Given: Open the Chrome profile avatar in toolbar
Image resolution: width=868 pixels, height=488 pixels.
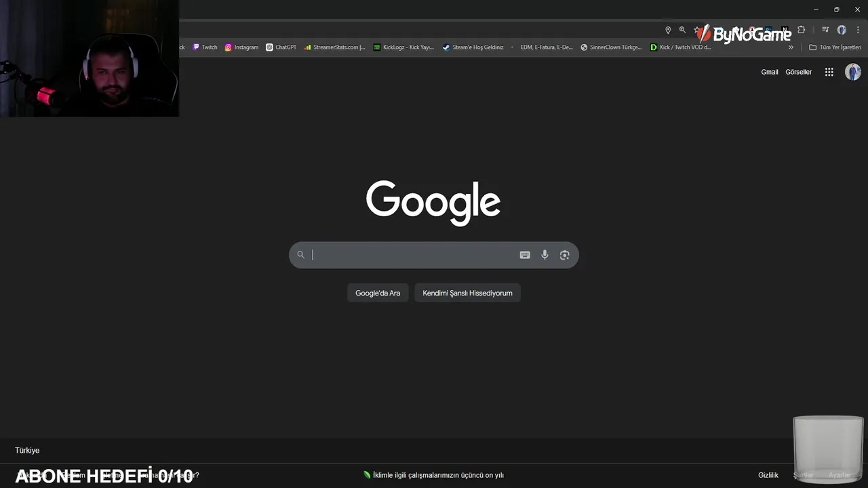Looking at the screenshot, I should tap(842, 30).
